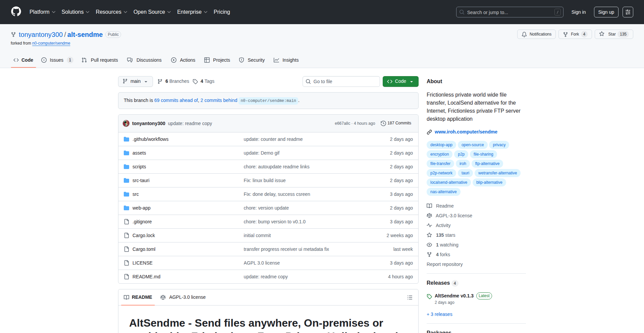Expand the Platform navigation menu
Image resolution: width=644 pixels, height=333 pixels.
pos(42,12)
